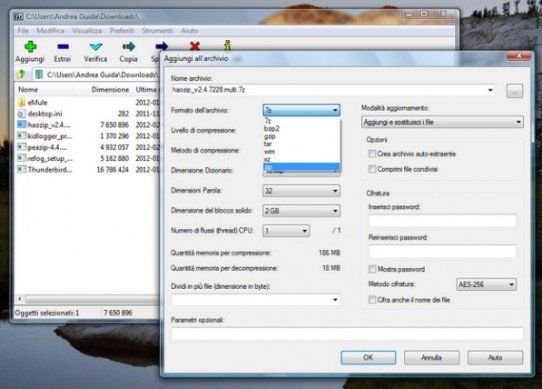Click the blue Estrai minus icon
This screenshot has height=389, width=542.
point(63,46)
